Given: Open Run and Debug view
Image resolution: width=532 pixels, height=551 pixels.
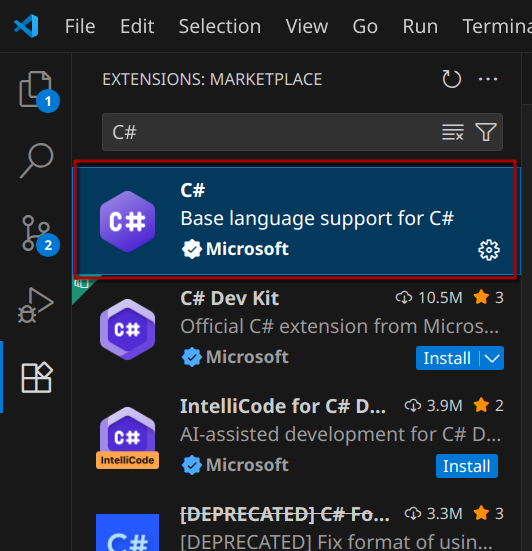Looking at the screenshot, I should click(x=36, y=305).
